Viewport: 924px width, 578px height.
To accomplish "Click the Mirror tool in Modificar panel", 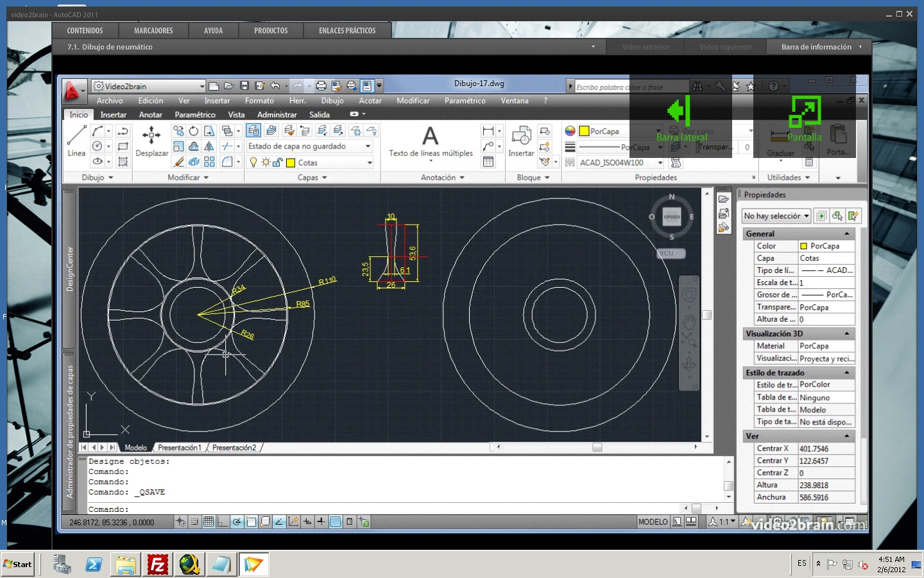I will pyautogui.click(x=209, y=146).
